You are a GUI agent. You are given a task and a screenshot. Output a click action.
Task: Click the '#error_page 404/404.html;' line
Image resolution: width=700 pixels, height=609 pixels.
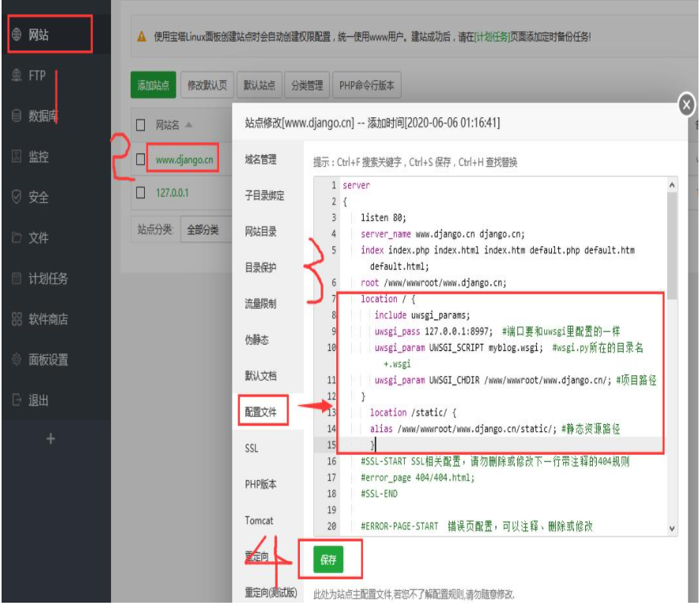tap(418, 478)
